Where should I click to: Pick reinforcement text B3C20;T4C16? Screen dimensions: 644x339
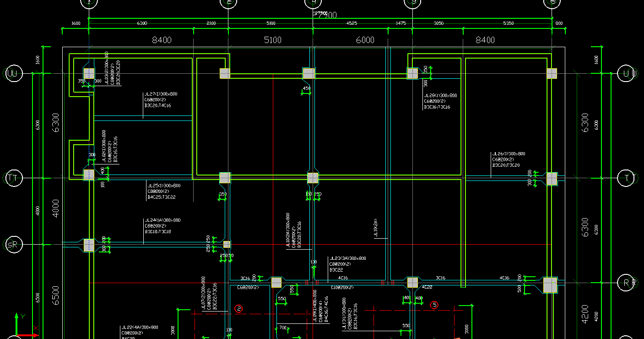[x=158, y=105]
